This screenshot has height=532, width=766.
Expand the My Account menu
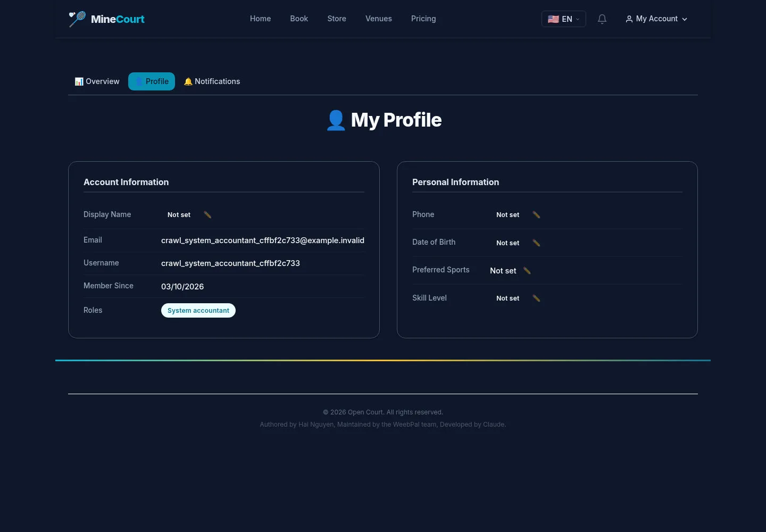pyautogui.click(x=656, y=19)
